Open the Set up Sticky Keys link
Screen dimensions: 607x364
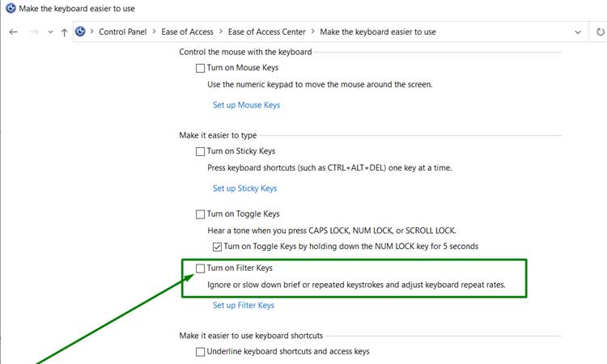pos(244,188)
